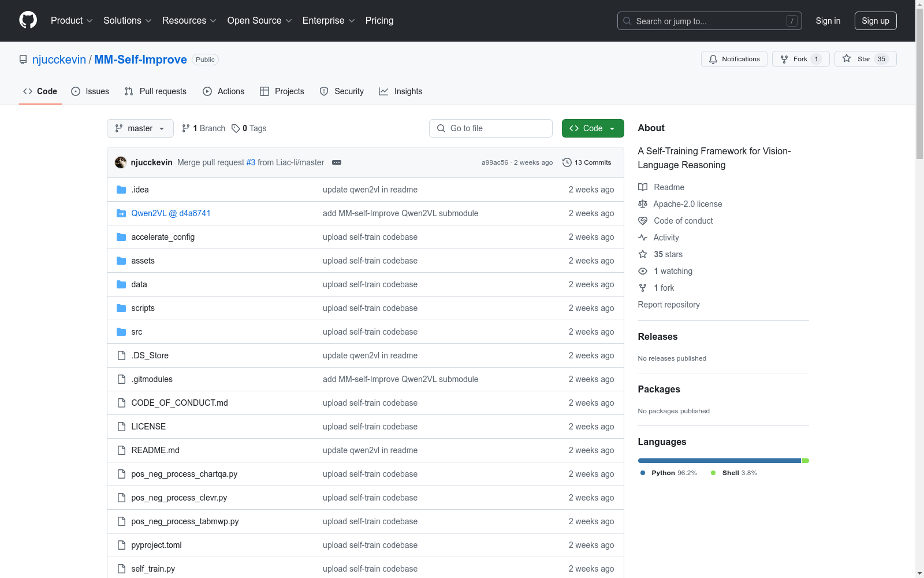Open the njucckevin owner profile link
This screenshot has width=924, height=578.
click(x=59, y=60)
